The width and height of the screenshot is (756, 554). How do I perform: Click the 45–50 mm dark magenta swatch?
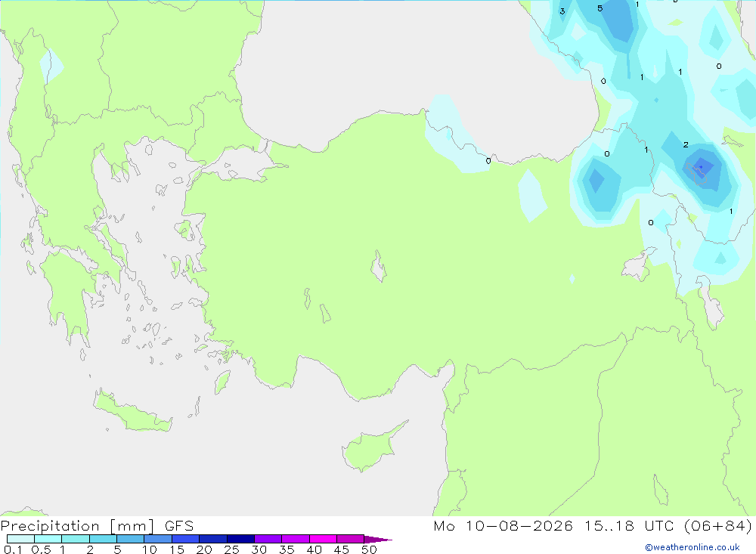(x=351, y=539)
